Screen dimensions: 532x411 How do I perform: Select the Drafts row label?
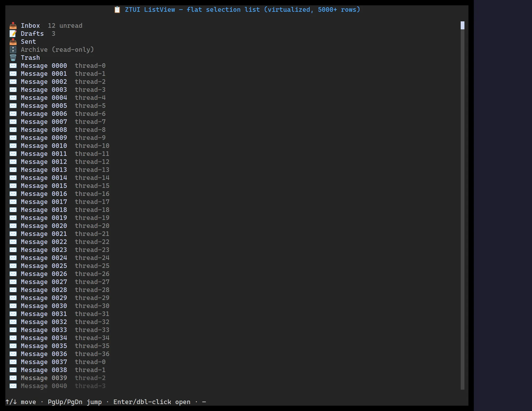(x=32, y=34)
